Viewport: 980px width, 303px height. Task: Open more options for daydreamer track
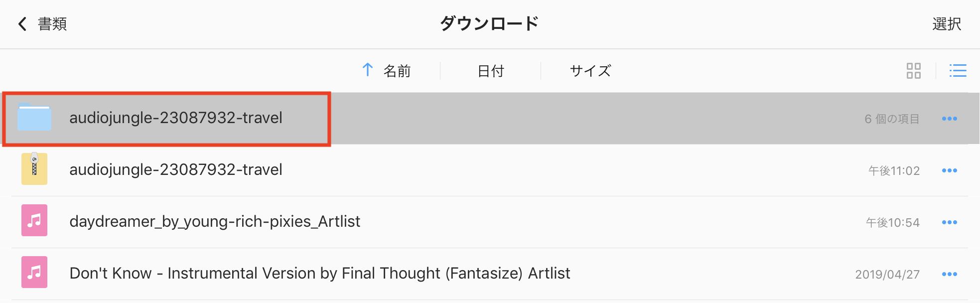point(949,222)
